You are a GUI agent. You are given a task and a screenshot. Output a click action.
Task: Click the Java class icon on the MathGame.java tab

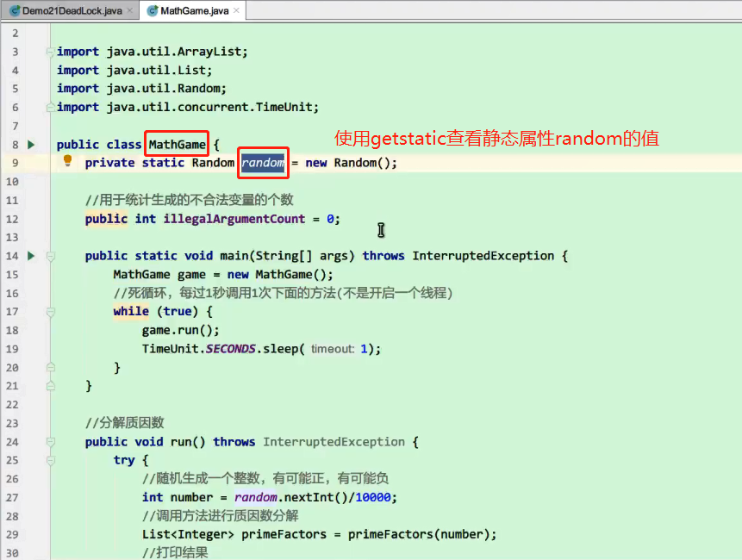coord(153,10)
